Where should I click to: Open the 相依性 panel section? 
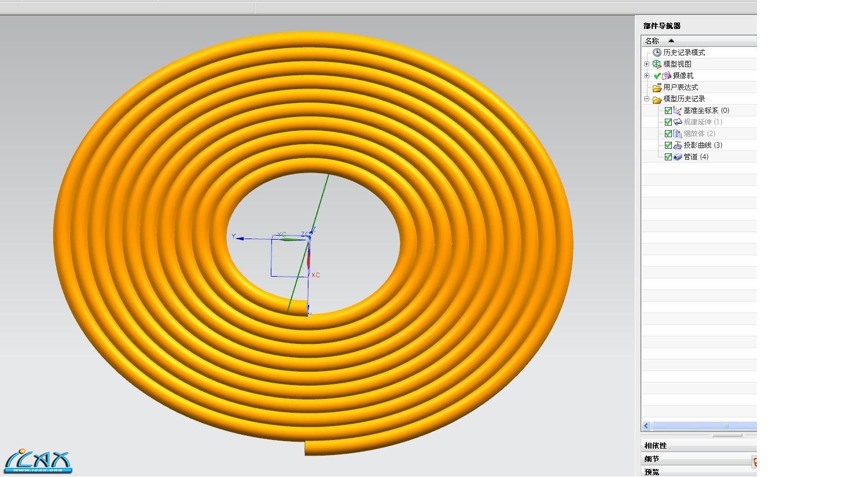(656, 446)
